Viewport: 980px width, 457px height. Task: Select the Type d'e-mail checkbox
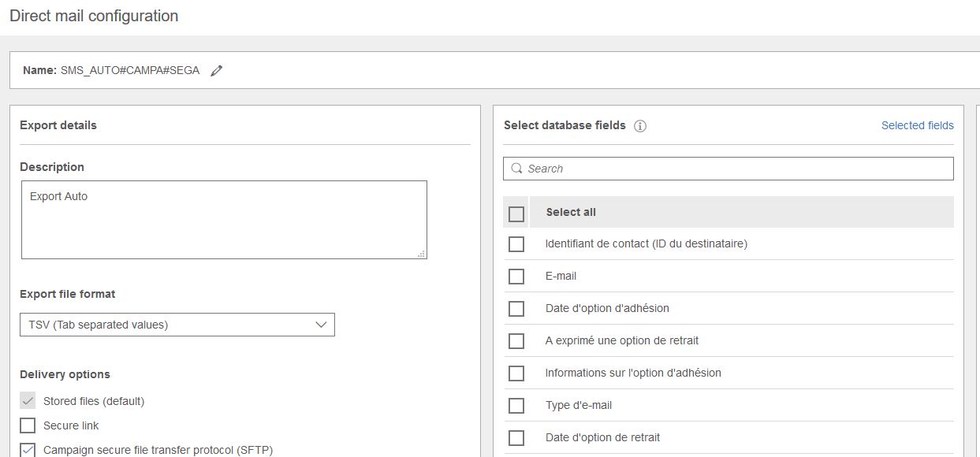(x=516, y=406)
